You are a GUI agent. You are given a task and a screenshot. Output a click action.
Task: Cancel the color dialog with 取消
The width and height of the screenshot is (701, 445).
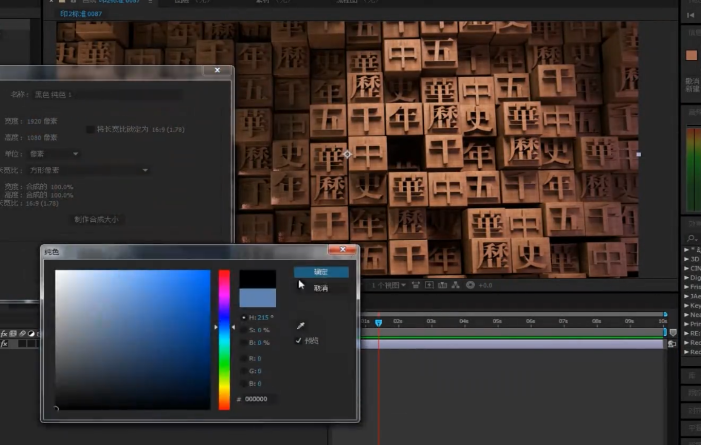321,288
